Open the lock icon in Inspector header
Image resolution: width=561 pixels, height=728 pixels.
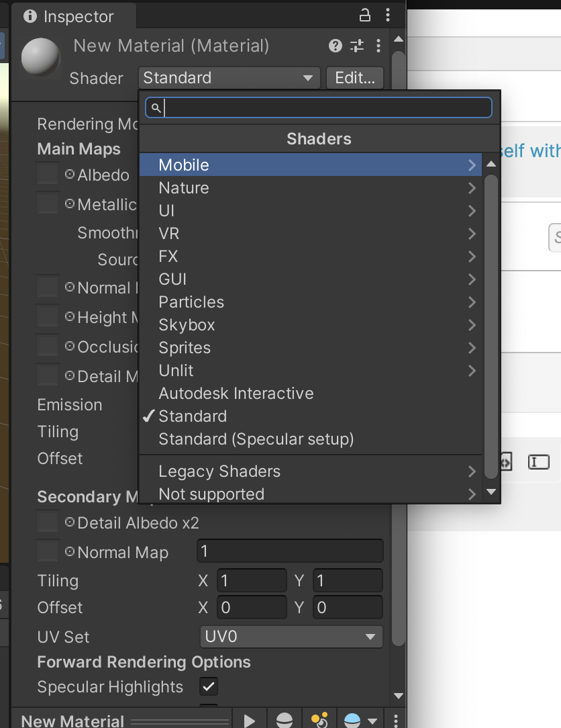pyautogui.click(x=365, y=14)
